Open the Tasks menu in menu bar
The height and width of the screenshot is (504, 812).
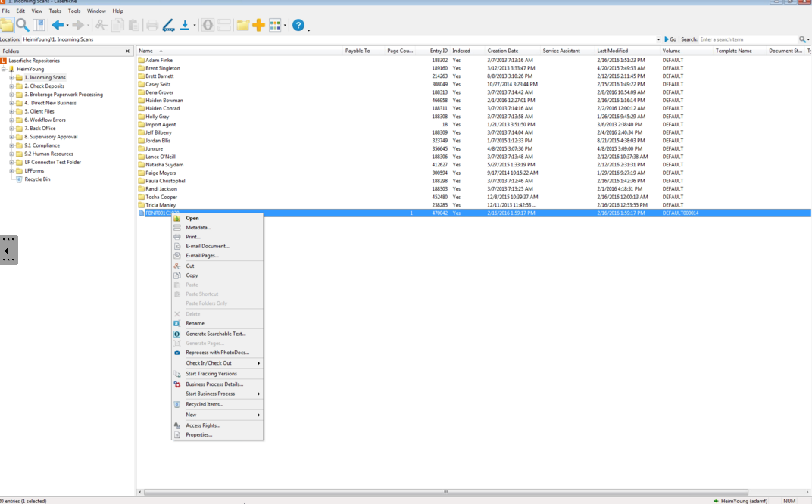pos(55,11)
